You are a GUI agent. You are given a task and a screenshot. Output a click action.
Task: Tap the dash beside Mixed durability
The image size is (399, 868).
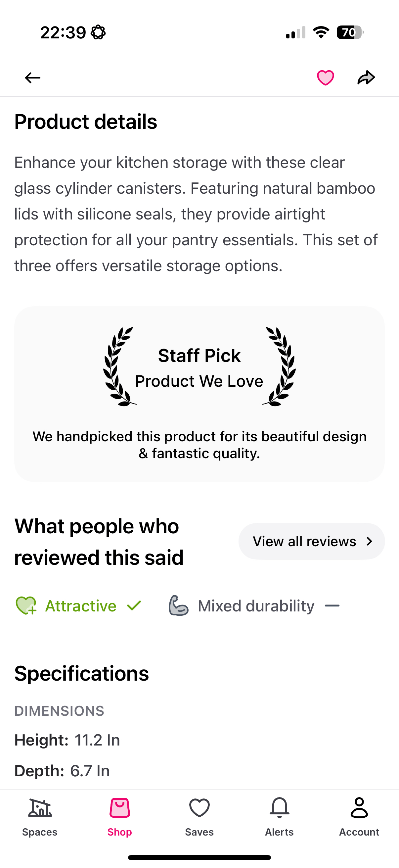point(332,606)
